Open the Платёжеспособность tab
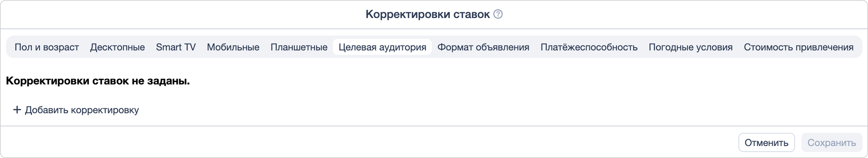Screen dimensions: 868x158 tap(589, 47)
